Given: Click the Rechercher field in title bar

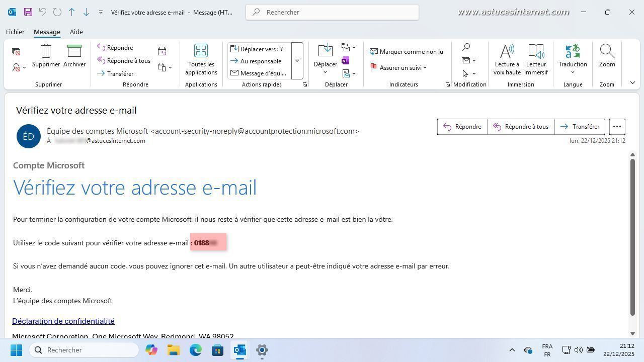Looking at the screenshot, I should click(332, 12).
